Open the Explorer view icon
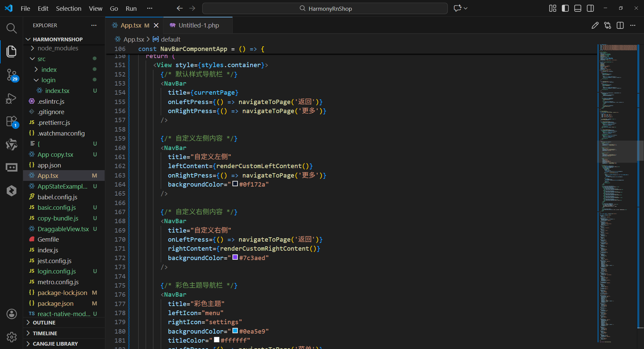Image resolution: width=644 pixels, height=349 pixels. 11,51
